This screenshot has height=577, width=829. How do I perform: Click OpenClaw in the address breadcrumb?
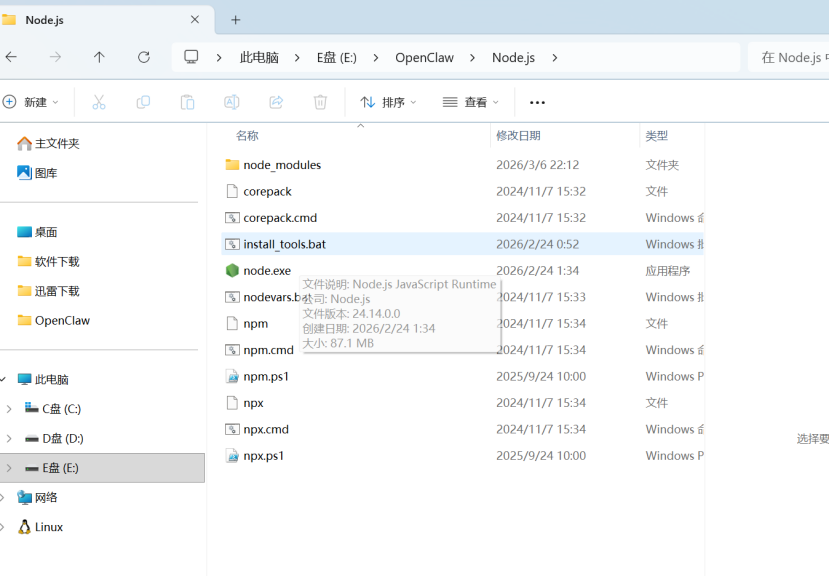(425, 58)
